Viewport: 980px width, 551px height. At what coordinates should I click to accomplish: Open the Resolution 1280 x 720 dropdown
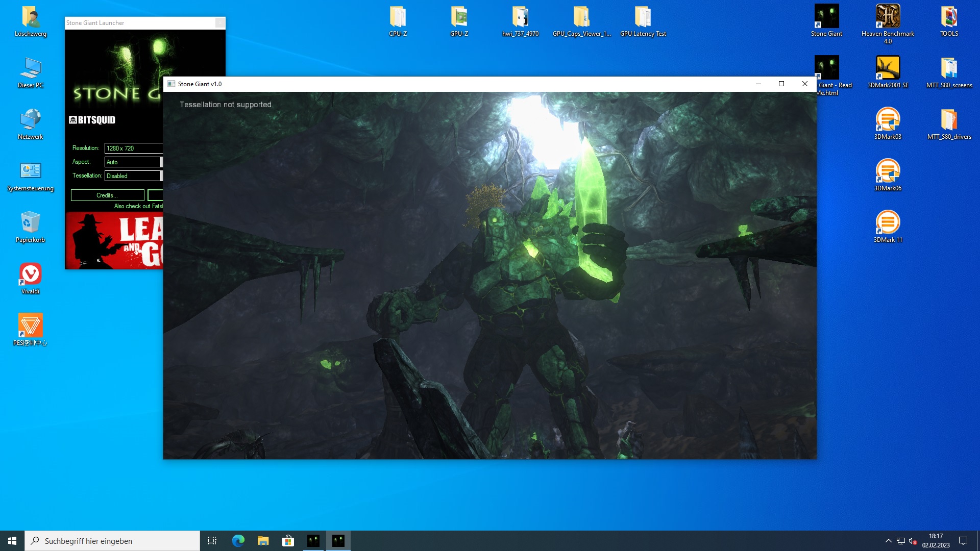point(133,148)
